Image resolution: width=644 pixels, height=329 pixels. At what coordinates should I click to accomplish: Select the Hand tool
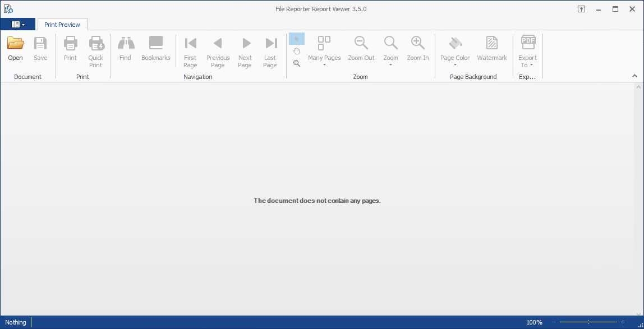click(x=297, y=51)
